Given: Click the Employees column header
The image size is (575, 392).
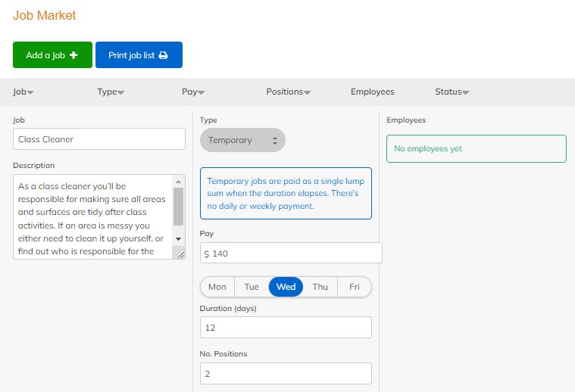Looking at the screenshot, I should tap(372, 92).
